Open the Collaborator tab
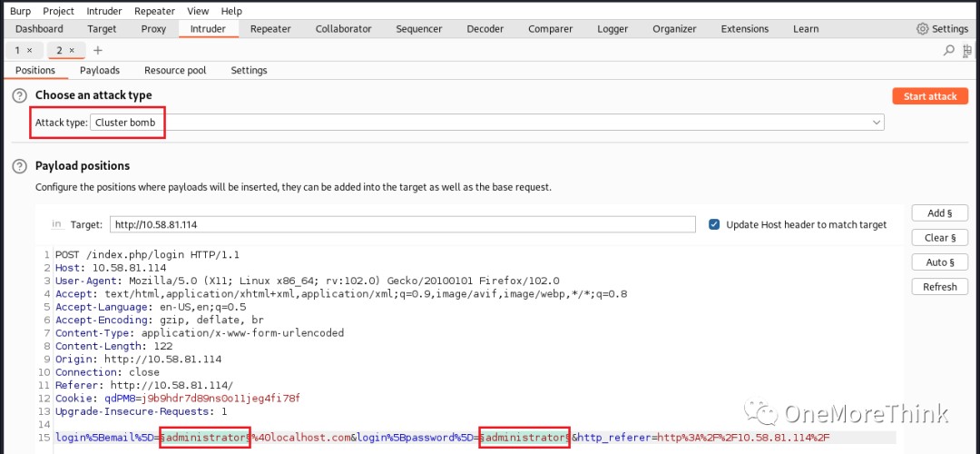The width and height of the screenshot is (980, 454). (344, 29)
